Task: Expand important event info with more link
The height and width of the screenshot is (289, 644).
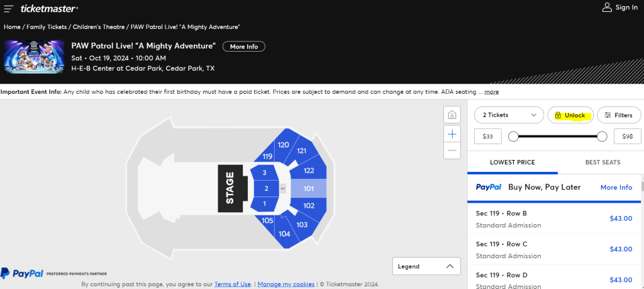Action: (x=491, y=92)
